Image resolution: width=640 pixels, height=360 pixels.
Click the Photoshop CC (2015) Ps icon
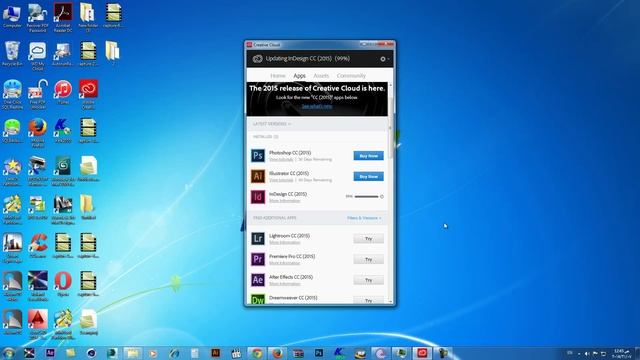pyautogui.click(x=258, y=156)
